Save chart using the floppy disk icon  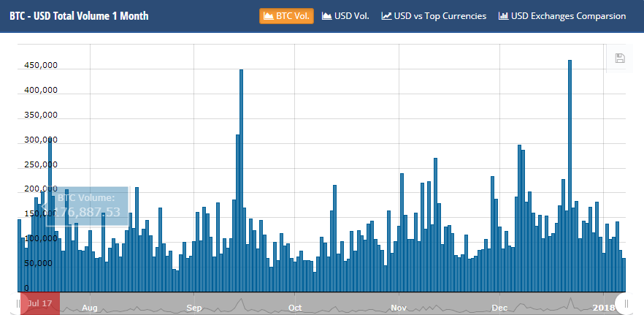point(620,58)
